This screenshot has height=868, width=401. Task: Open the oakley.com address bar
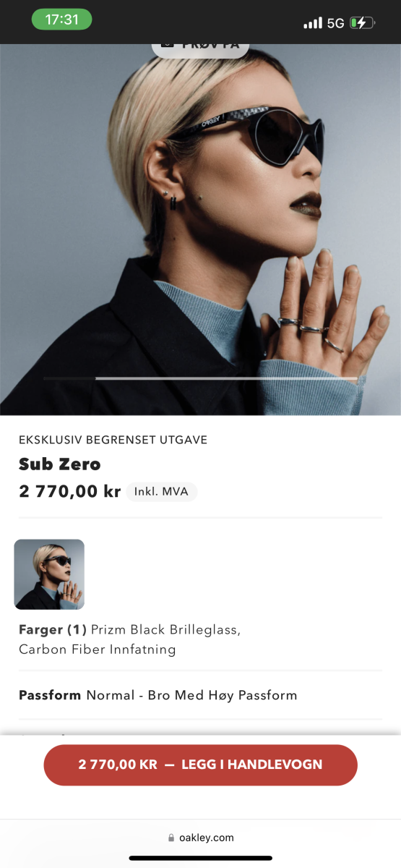tap(200, 838)
